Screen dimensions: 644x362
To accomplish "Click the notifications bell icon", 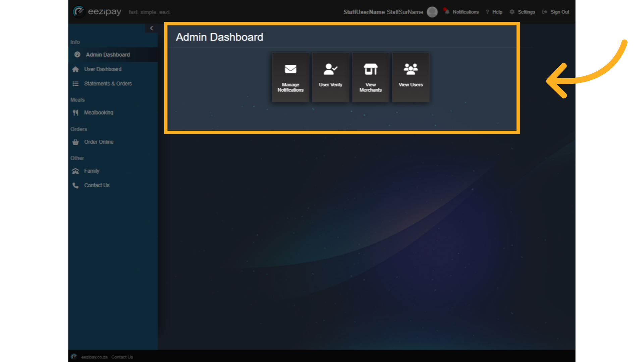I will 446,11.
